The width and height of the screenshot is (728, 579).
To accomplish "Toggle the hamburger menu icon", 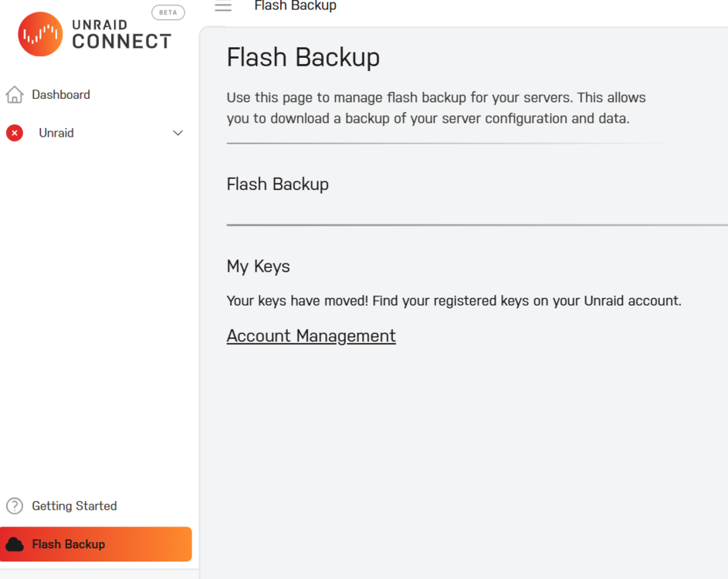I will [x=223, y=6].
